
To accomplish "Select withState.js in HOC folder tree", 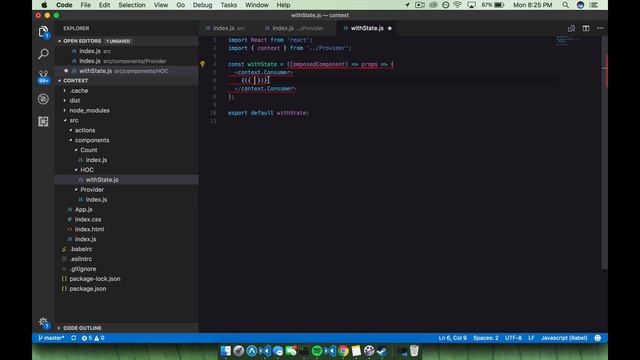I will [102, 180].
